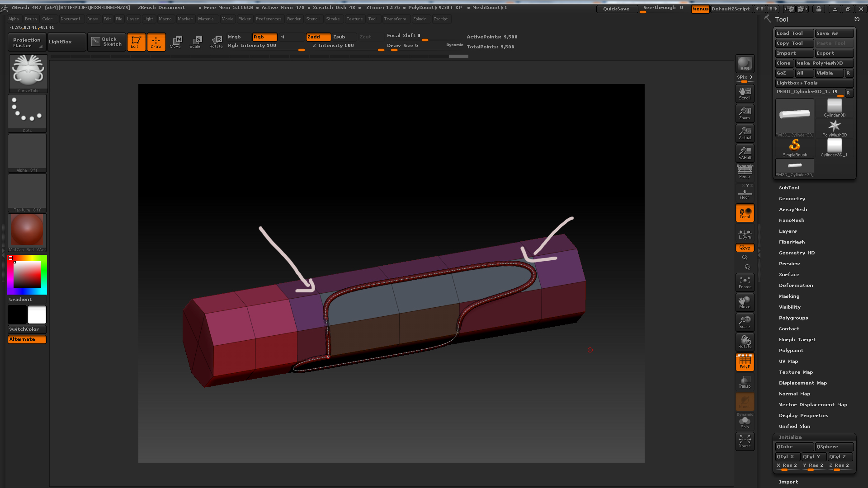Open the Stroke menu
The height and width of the screenshot is (488, 868).
(x=332, y=19)
